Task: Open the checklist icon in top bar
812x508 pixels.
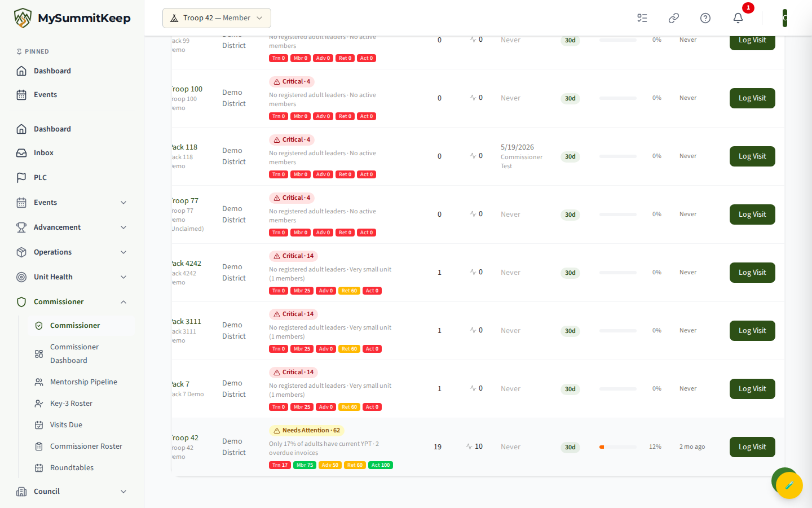Action: click(642, 18)
